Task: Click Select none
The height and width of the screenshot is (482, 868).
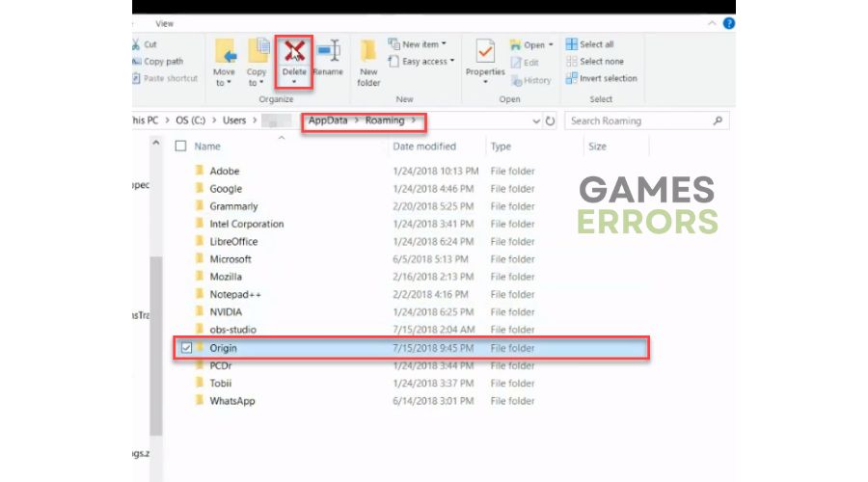Action: click(594, 62)
